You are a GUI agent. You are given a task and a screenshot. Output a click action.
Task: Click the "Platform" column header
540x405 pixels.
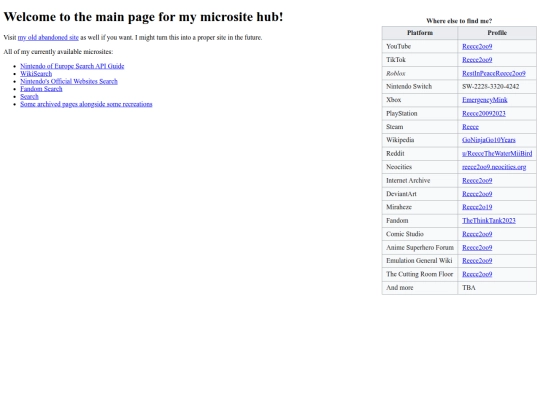tap(420, 33)
